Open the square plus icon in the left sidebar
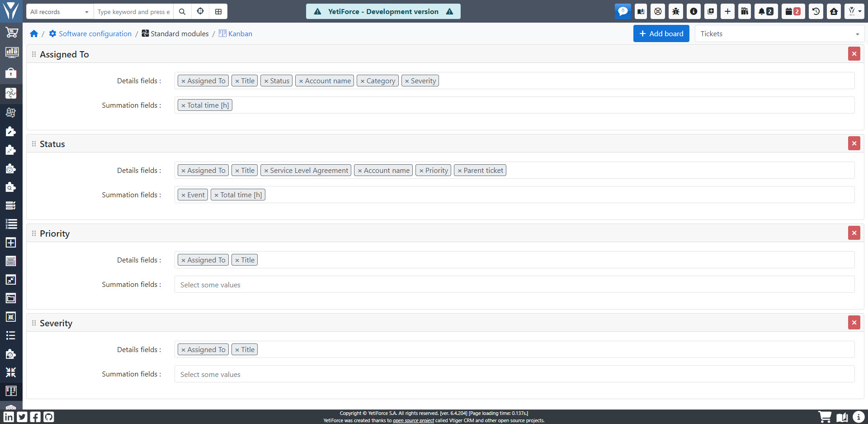The width and height of the screenshot is (868, 424). [11, 243]
